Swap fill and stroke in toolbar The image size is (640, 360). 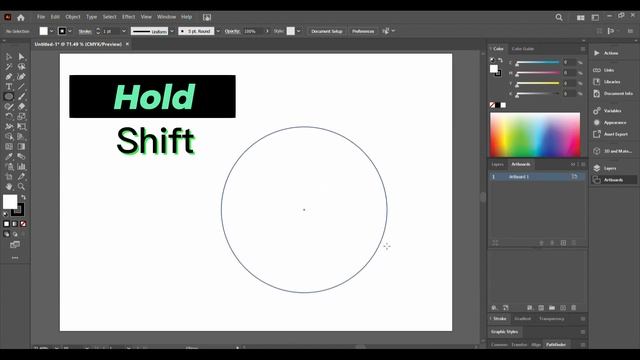(x=24, y=198)
